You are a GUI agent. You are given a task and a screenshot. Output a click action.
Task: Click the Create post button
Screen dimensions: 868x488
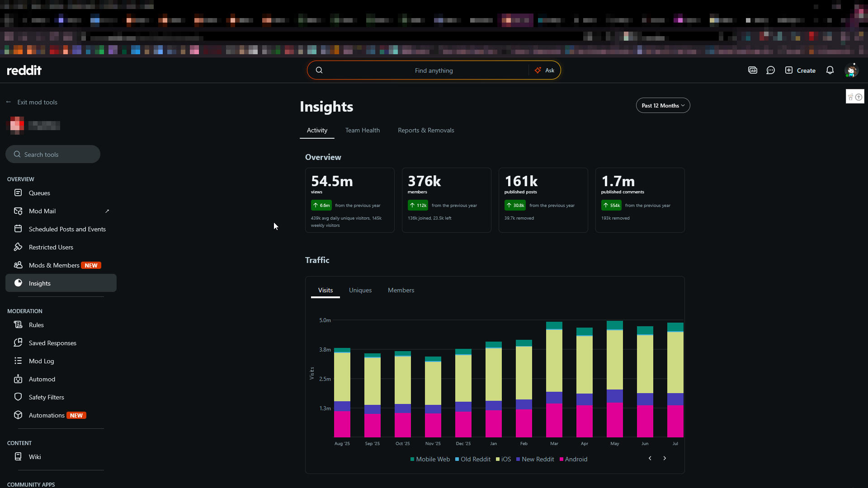[x=801, y=70]
